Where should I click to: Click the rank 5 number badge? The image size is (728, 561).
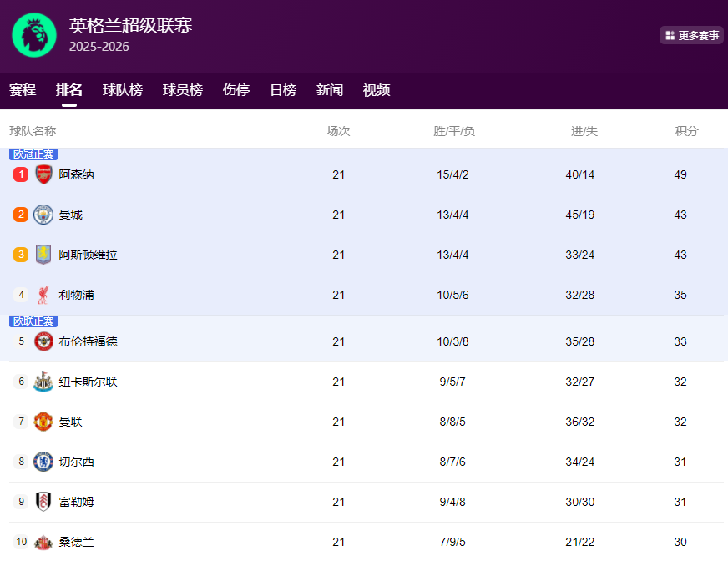tap(21, 341)
